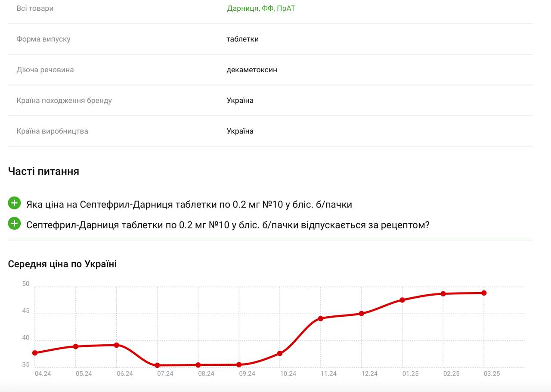Screen dimensions: 551x392
Task: Select the 05.24 price point on chart
Action: (76, 346)
